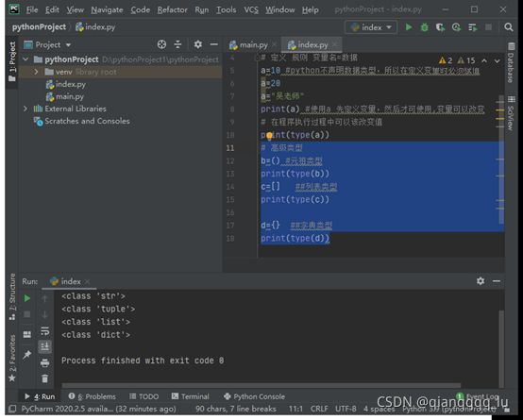Pin the Run tab
This screenshot has height=420, width=523.
click(x=27, y=355)
